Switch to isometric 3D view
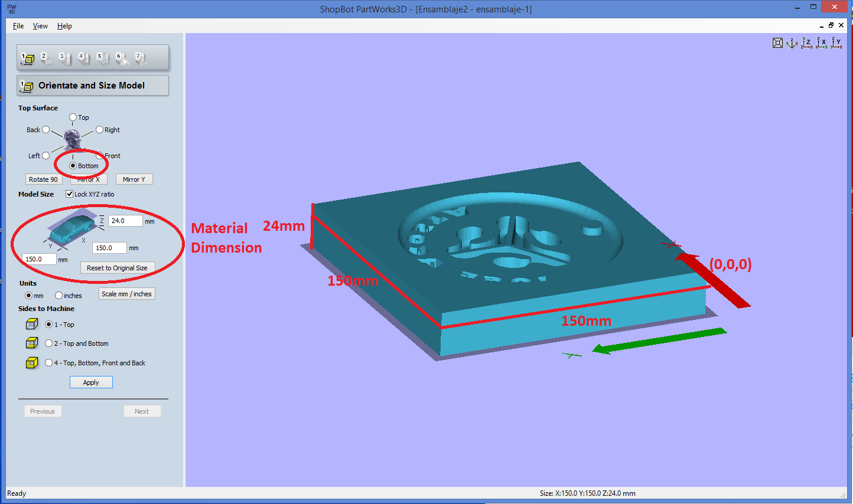 coord(792,42)
